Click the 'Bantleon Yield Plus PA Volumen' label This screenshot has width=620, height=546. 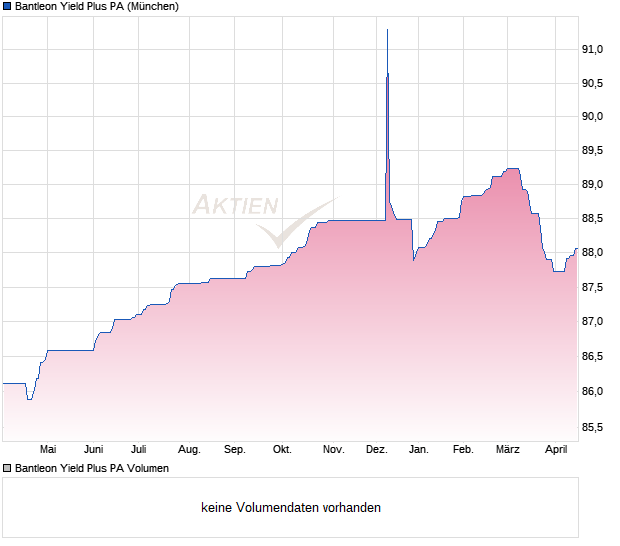pyautogui.click(x=92, y=468)
